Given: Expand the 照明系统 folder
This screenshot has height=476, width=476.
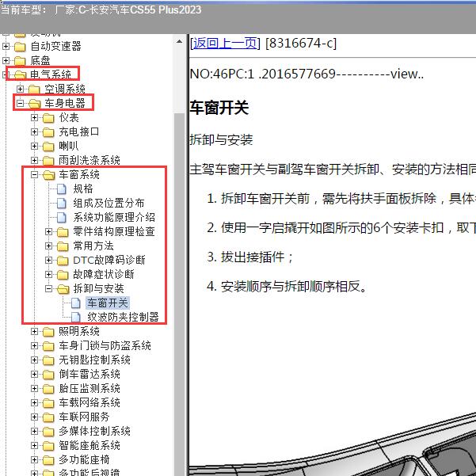Looking at the screenshot, I should 34,332.
